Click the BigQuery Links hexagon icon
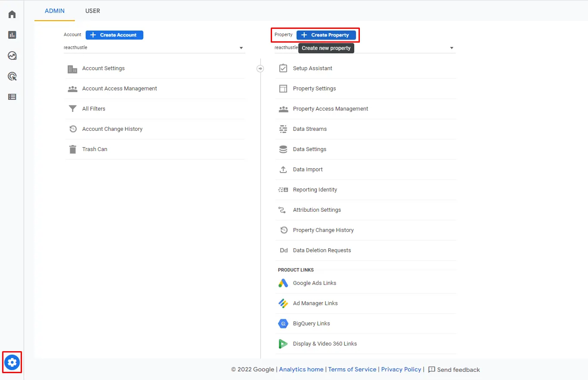588x380 pixels. (283, 324)
